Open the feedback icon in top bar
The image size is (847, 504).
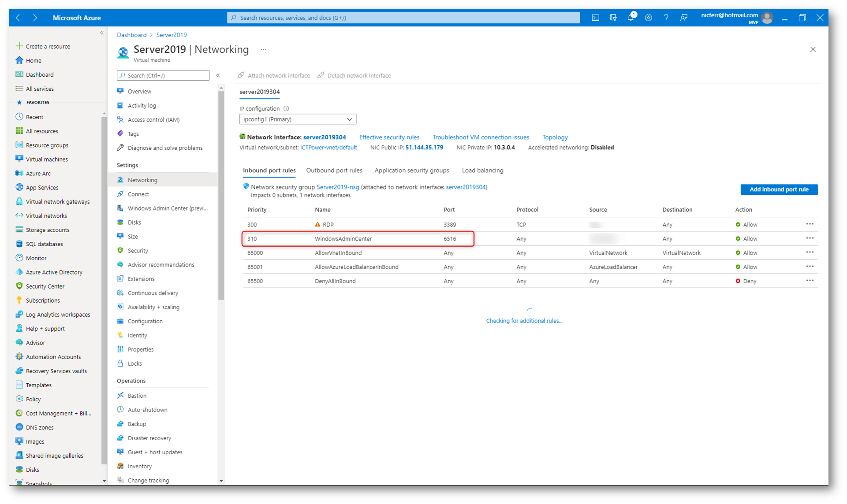point(683,18)
